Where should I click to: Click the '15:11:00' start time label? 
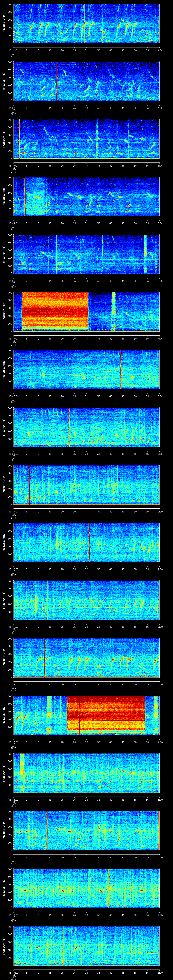click(14, 627)
